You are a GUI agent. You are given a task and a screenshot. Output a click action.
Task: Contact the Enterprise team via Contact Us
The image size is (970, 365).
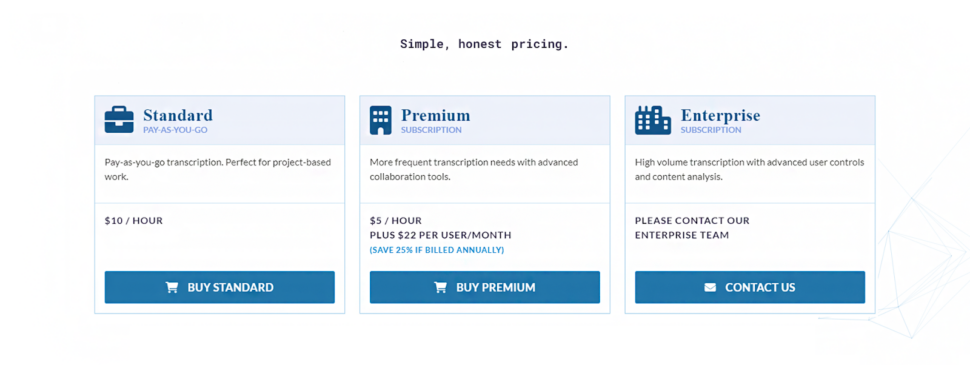[750, 287]
